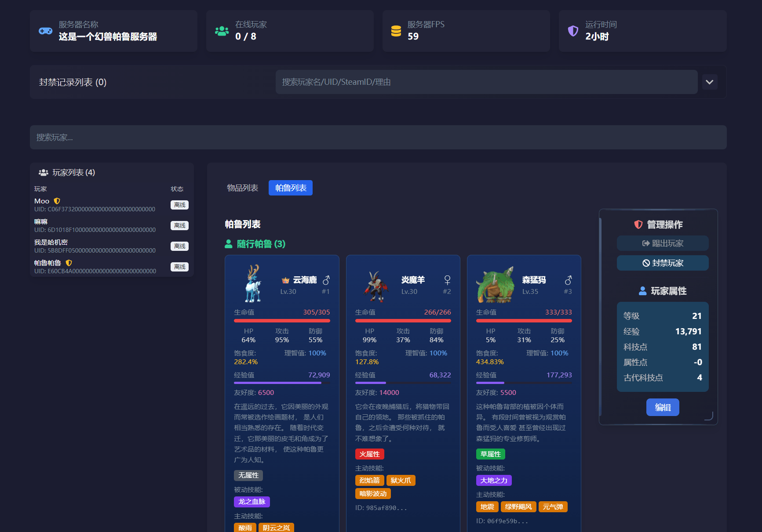This screenshot has height=532, width=762.
Task: Click the shield icon in 管理操作 panel
Action: pyautogui.click(x=638, y=224)
